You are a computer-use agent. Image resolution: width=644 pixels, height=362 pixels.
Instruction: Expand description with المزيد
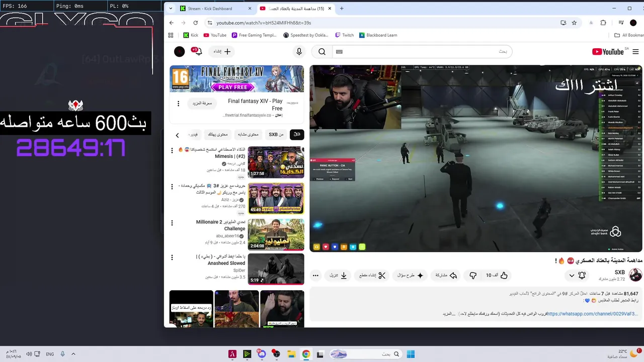point(449,314)
